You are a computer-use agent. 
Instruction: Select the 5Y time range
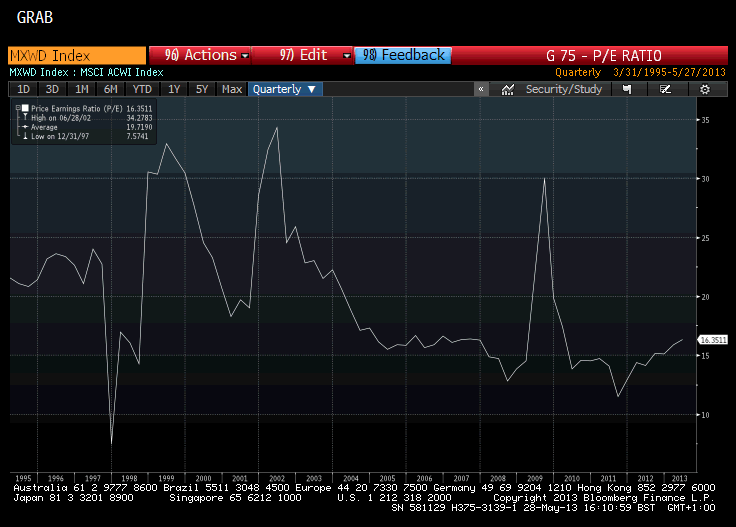202,89
